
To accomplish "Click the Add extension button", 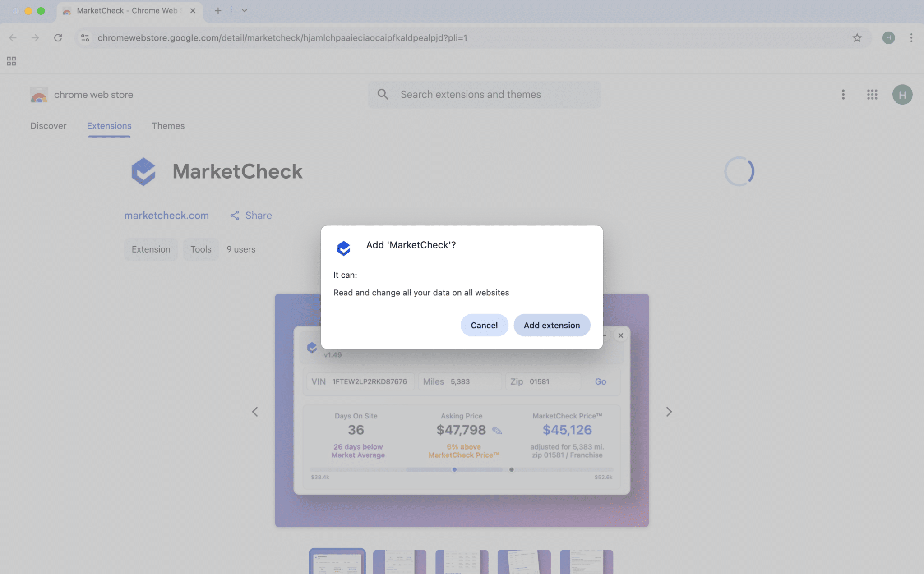I will 551,325.
